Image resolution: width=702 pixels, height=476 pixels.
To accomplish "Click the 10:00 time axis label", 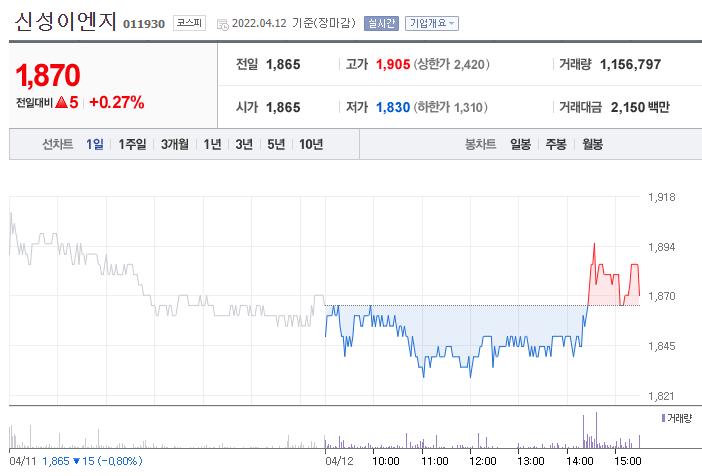I will pos(386,461).
